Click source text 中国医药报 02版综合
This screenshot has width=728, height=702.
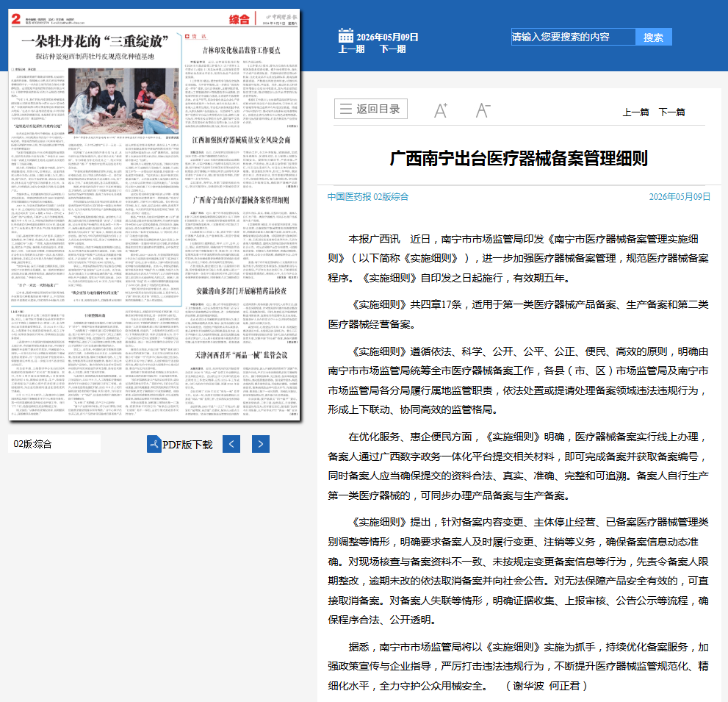(x=368, y=196)
